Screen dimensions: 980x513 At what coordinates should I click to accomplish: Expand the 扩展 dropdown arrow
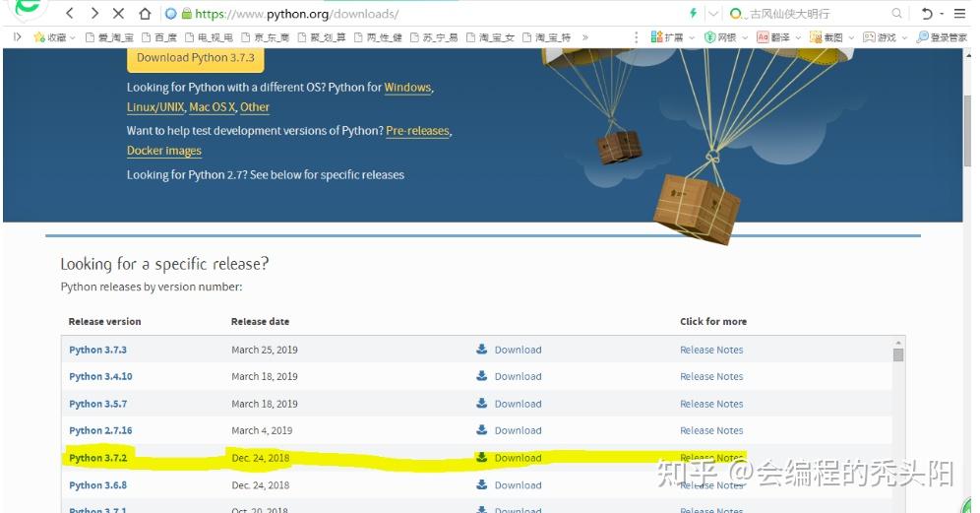coord(692,38)
